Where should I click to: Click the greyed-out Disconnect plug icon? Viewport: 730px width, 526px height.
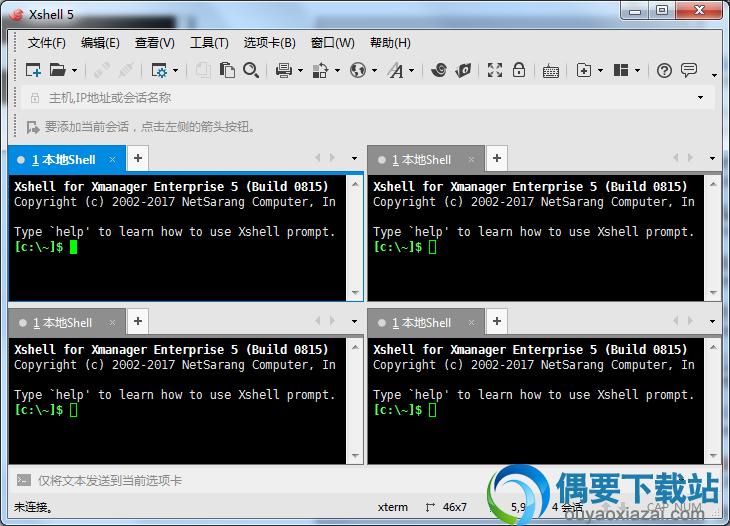(126, 70)
